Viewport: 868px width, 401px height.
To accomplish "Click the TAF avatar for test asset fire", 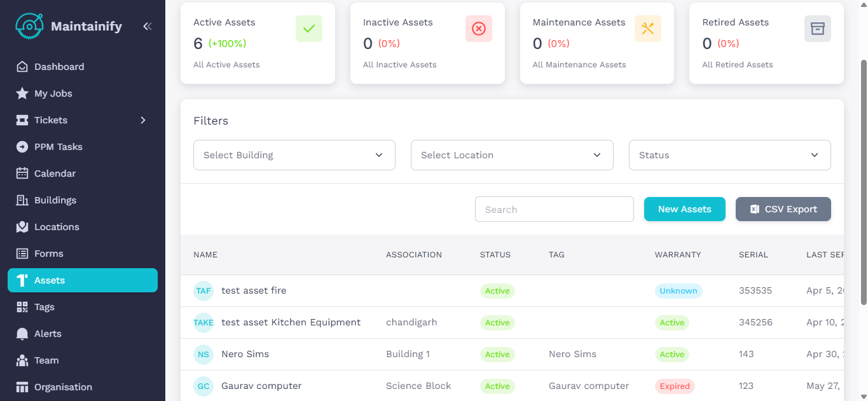I will coord(203,291).
